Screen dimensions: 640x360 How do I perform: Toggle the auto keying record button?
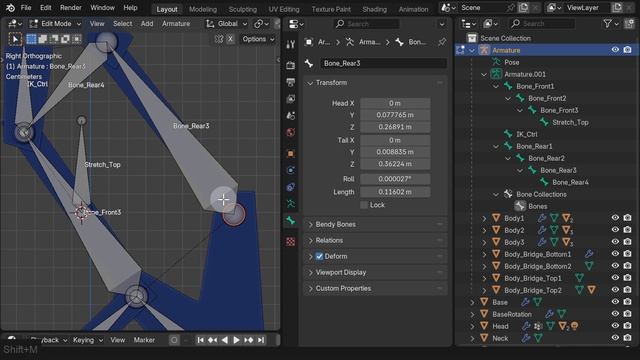174,340
